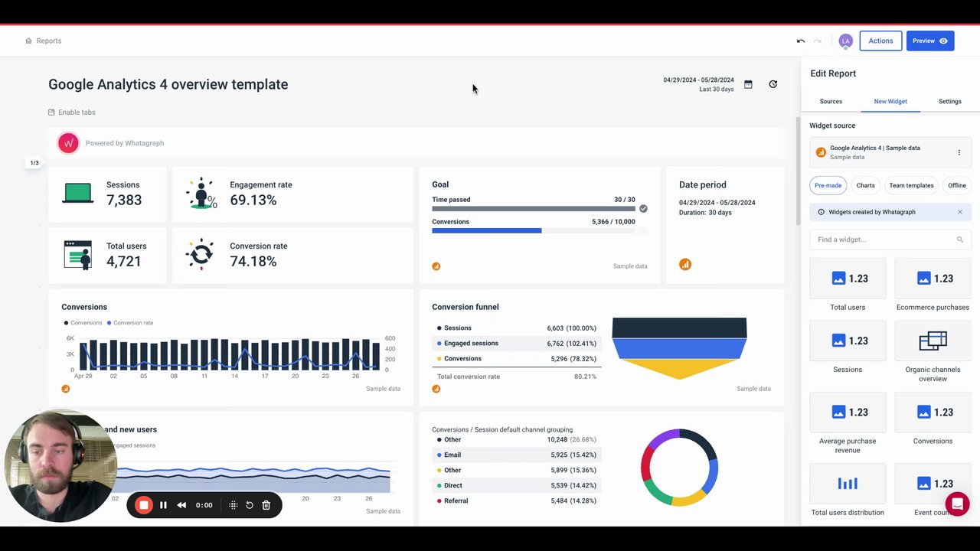Select the Referral channel row

[x=517, y=500]
